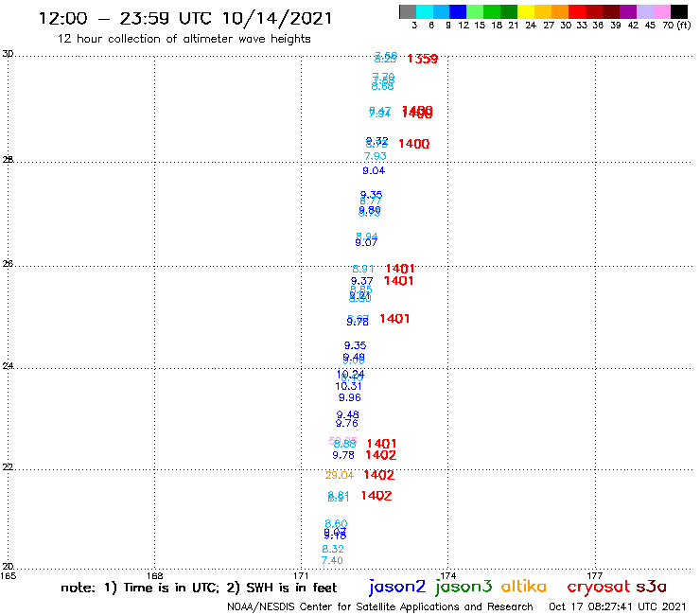
Task: Pick the cyan swatch in the legend bar
Action: (425, 11)
